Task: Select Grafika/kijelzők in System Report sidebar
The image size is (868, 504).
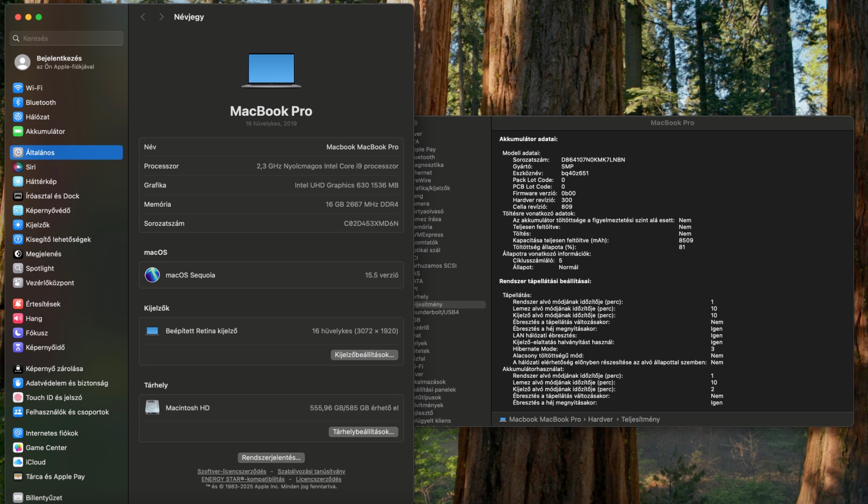Action: click(433, 188)
